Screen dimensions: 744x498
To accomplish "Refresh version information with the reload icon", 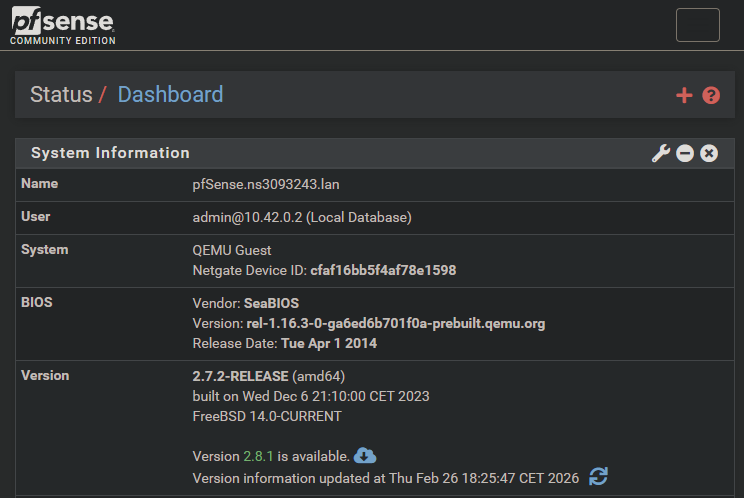I will click(598, 476).
